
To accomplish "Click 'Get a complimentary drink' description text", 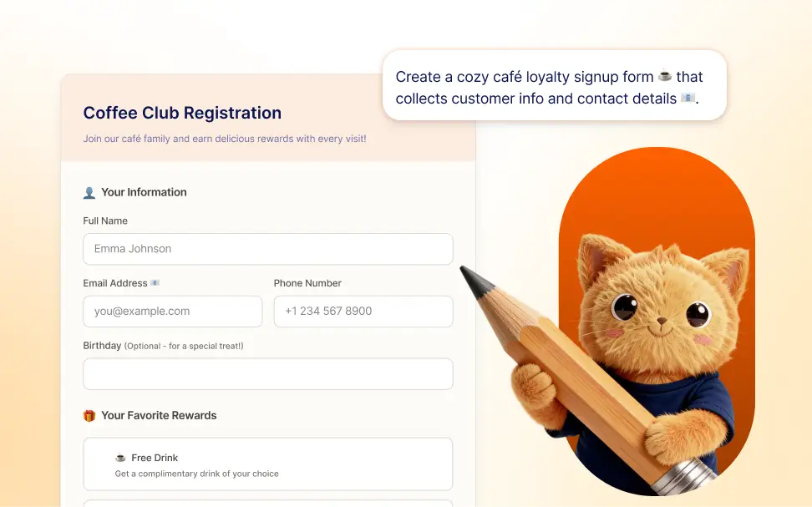I will tap(197, 474).
